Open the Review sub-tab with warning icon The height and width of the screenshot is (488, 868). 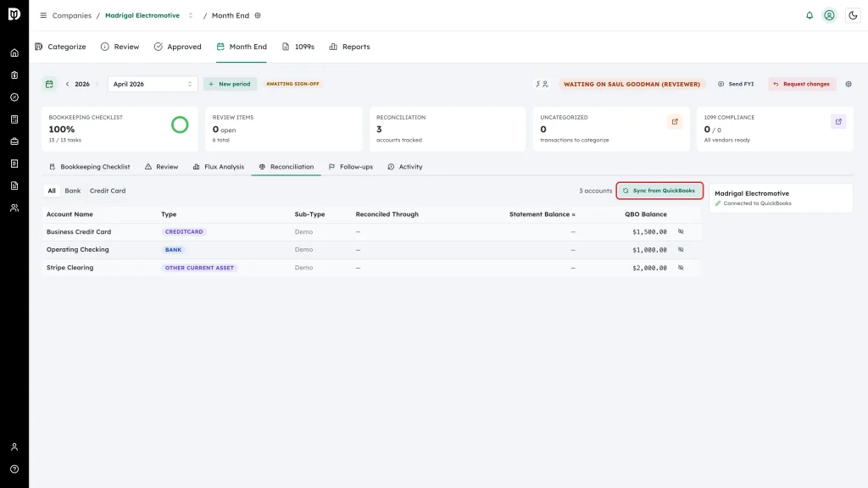tap(162, 167)
